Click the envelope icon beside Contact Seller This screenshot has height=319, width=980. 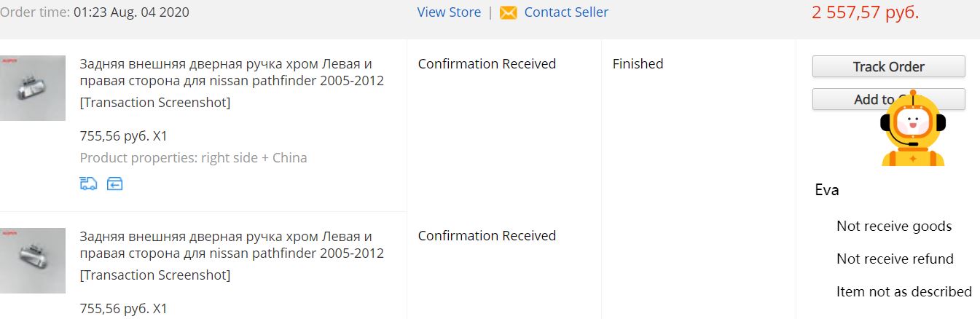click(x=508, y=13)
